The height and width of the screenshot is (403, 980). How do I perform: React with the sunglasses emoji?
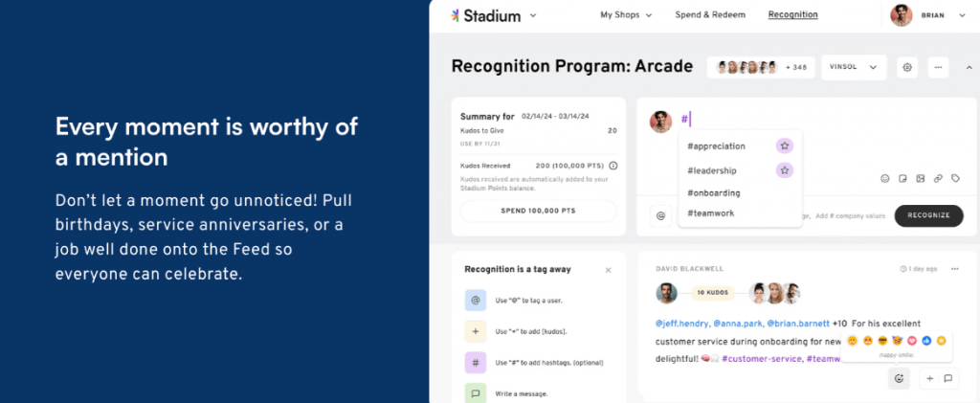pos(882,341)
